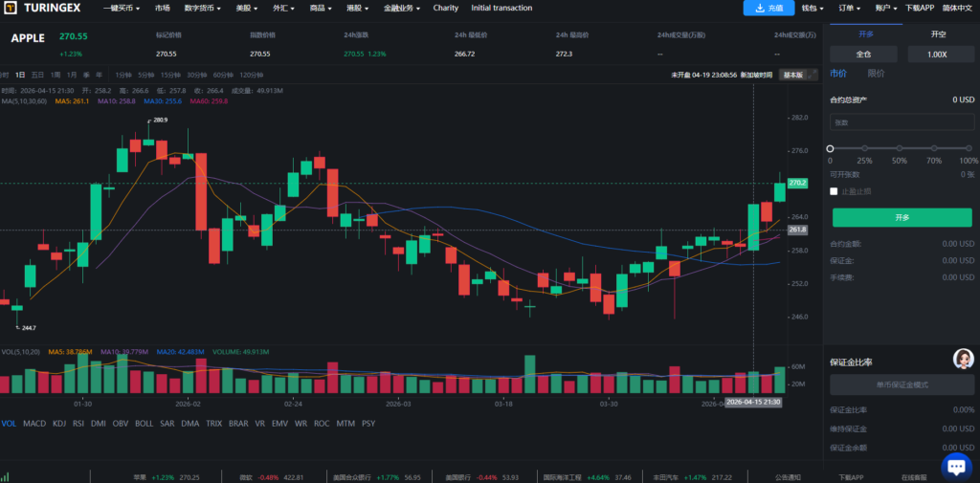This screenshot has height=483, width=980.
Task: Enable the 止盈止损 checkbox
Action: click(x=835, y=191)
